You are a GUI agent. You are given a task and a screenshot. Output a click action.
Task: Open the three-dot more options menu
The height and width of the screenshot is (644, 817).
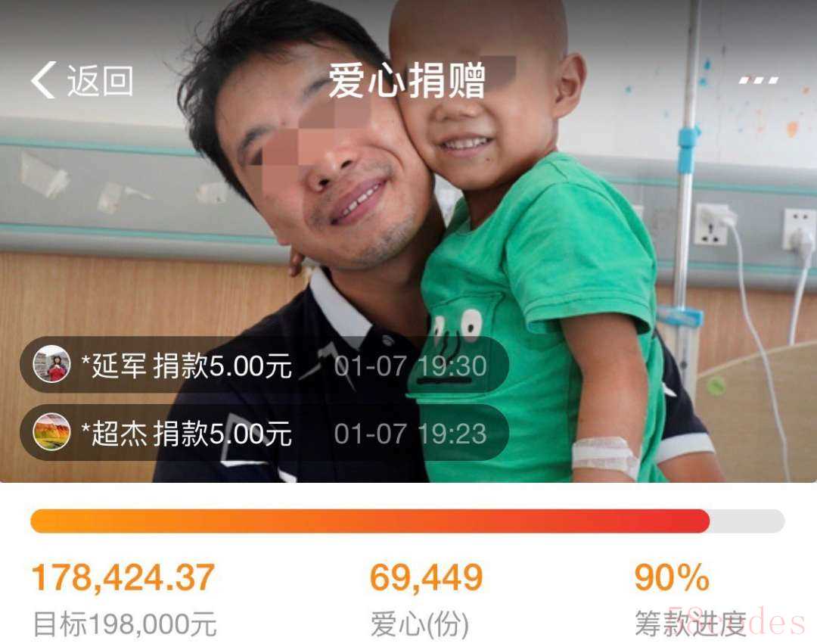tap(759, 80)
